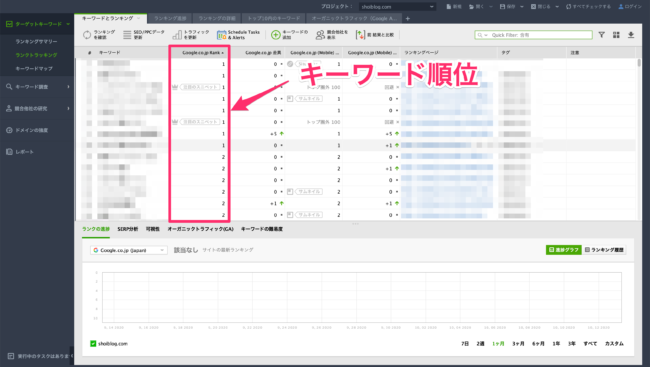Select the 3ヶ月 time range
The height and width of the screenshot is (367, 650).
click(518, 343)
